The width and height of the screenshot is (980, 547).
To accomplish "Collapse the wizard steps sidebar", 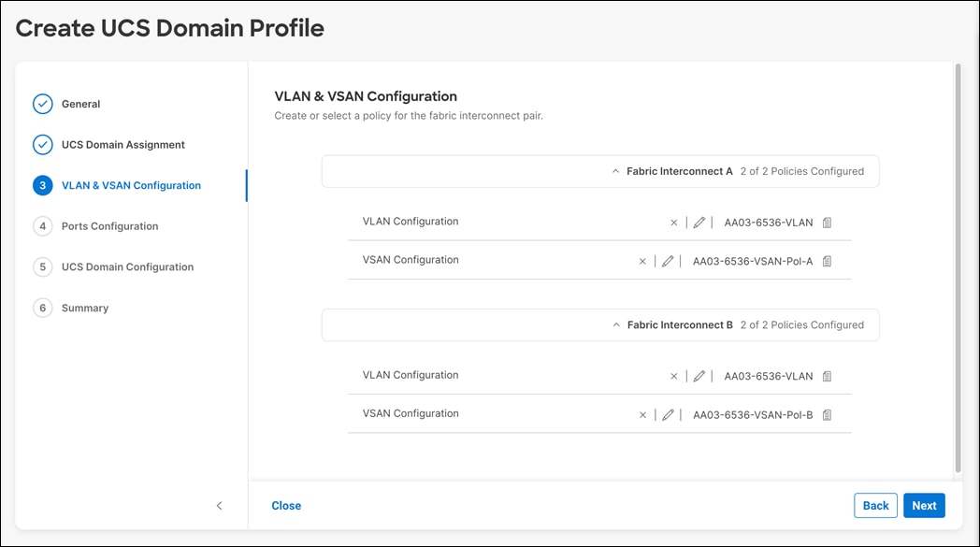I will click(219, 505).
